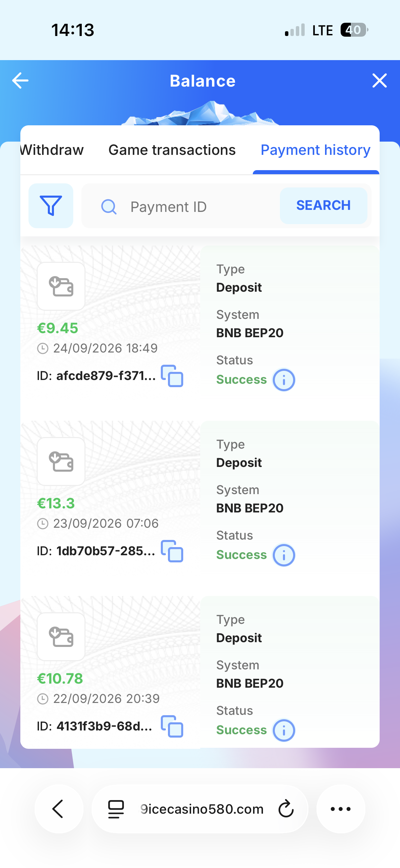This screenshot has width=400, height=868.
Task: Close the Balance panel
Action: [x=379, y=81]
